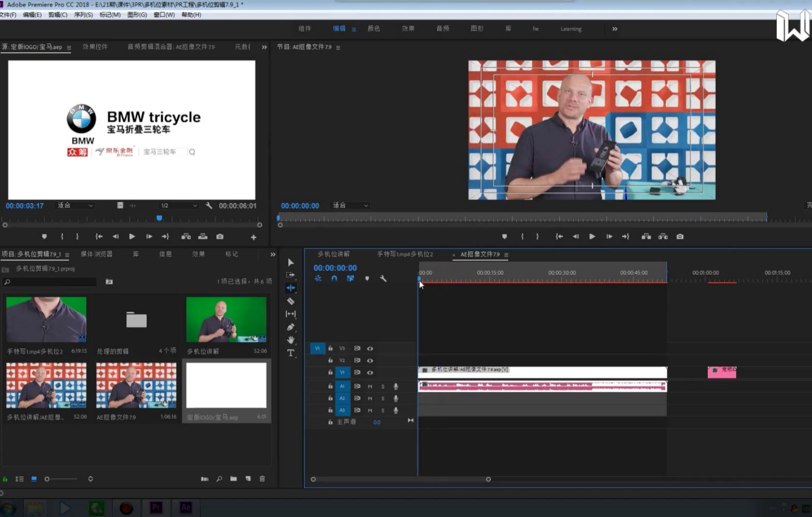The image size is (812, 517).
Task: Expand workspace overflow chevron after Learning
Action: 615,29
